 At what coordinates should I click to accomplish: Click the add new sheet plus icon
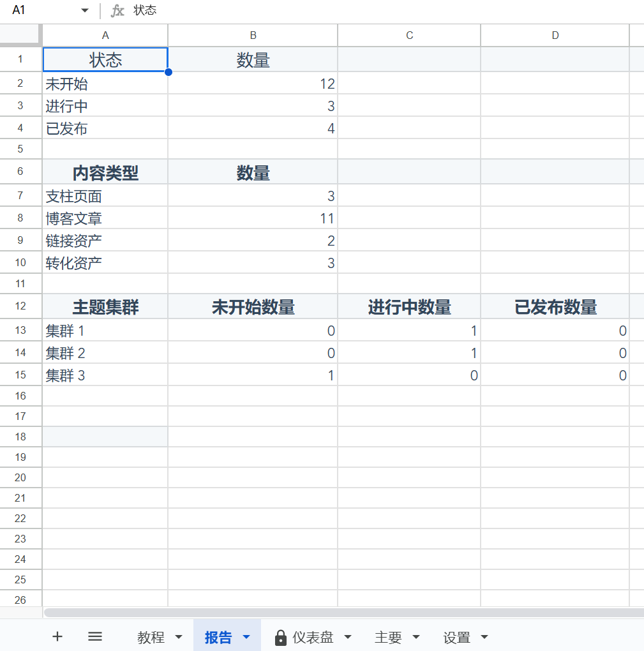(x=57, y=636)
